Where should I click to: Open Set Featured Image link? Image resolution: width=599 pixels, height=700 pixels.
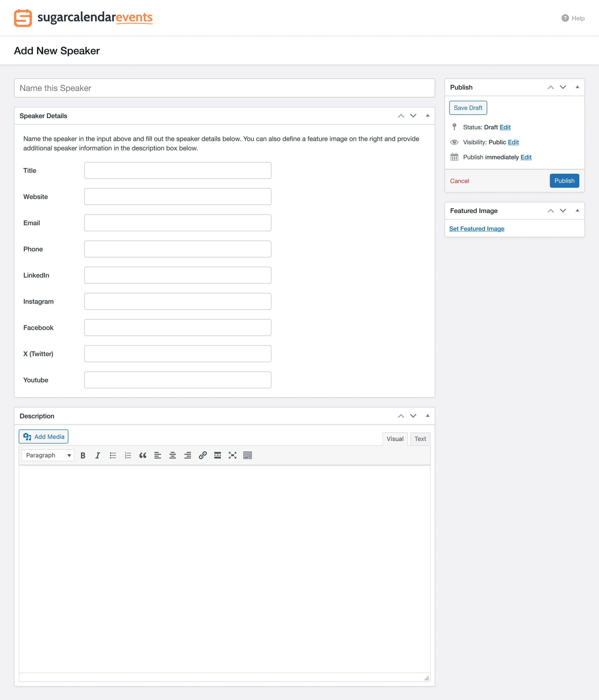point(476,229)
